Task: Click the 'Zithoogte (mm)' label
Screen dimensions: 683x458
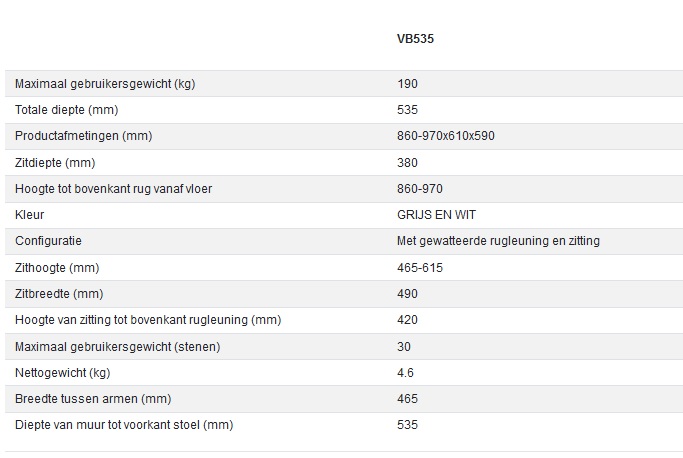Action: click(x=57, y=268)
